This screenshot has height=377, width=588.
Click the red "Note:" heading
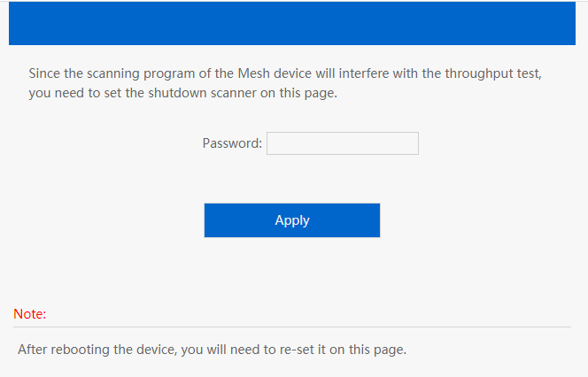pos(30,313)
